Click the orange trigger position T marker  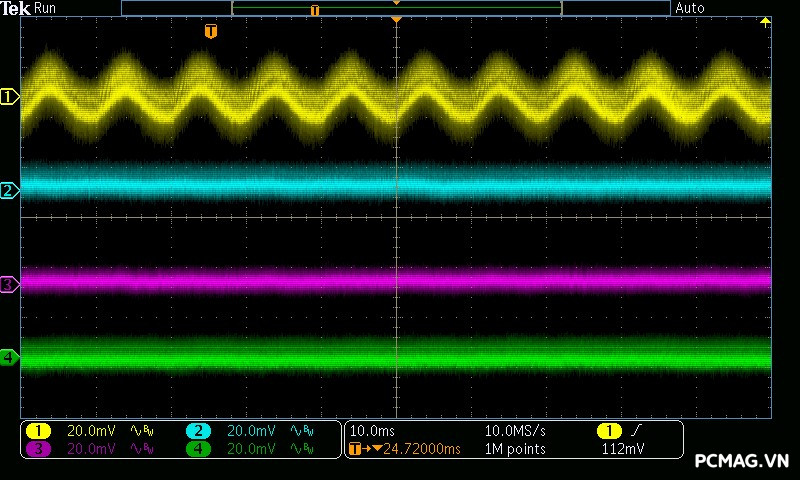(210, 32)
